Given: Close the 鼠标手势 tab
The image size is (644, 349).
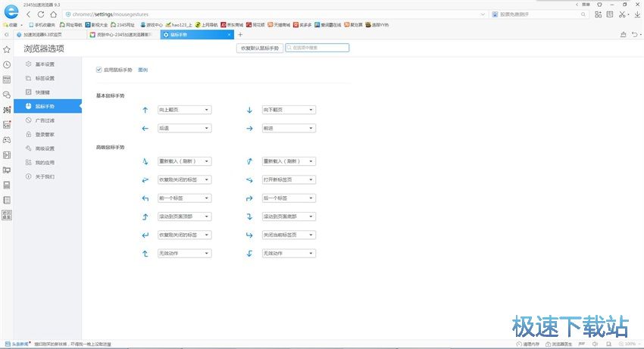Looking at the screenshot, I should (x=229, y=35).
